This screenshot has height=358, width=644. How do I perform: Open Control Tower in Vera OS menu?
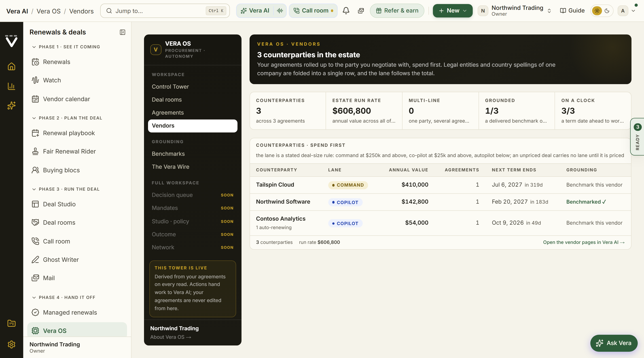(x=193, y=87)
